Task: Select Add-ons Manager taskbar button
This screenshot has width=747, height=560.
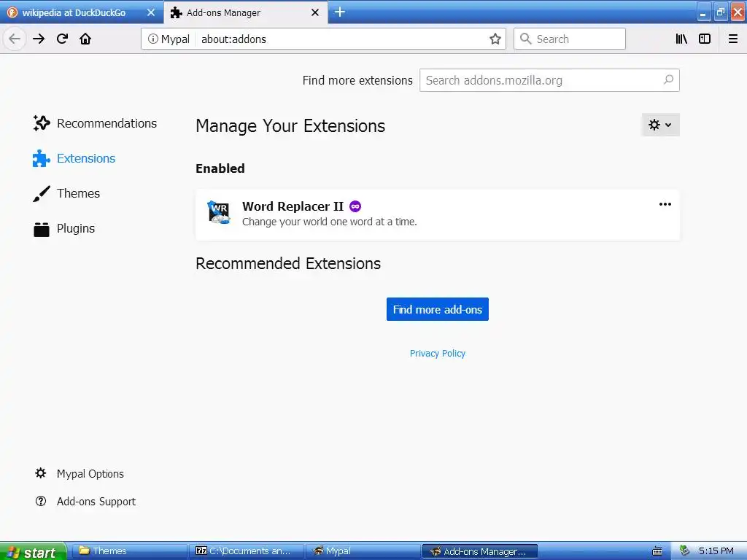Action: [480, 551]
